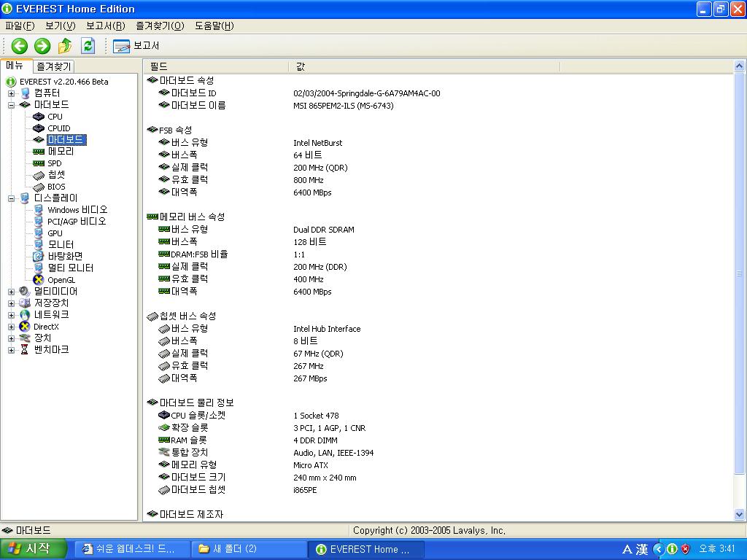Click the go up one level icon

coord(65,46)
